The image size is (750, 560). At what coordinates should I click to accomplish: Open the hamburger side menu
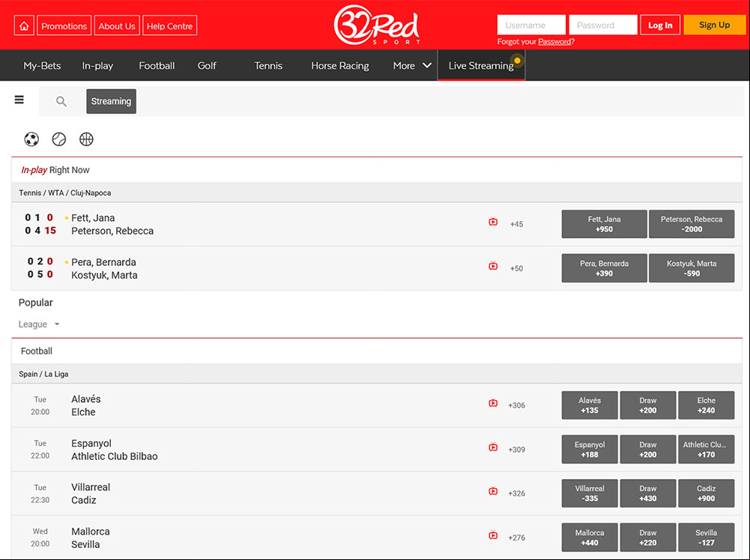tap(19, 100)
